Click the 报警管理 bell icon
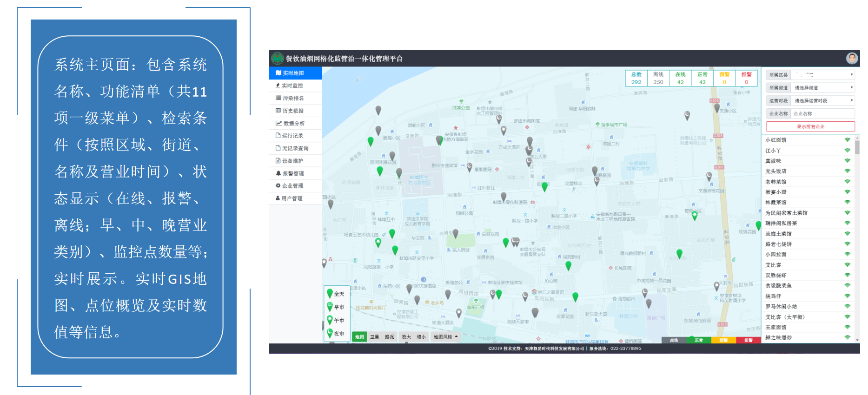Screen dimensions: 868x395 click(278, 173)
